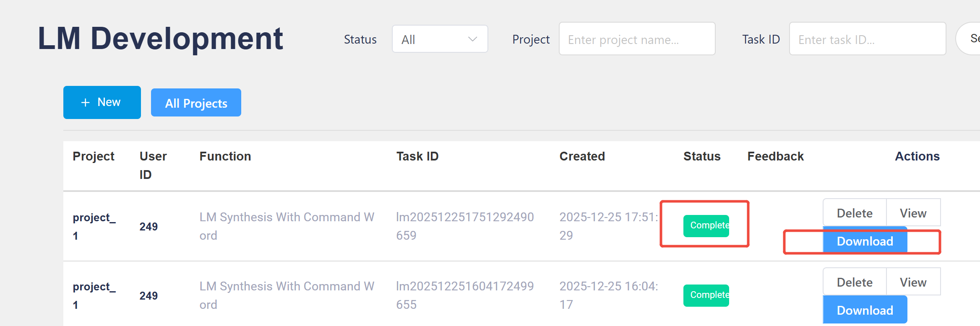The height and width of the screenshot is (326, 980).
Task: Expand the Status dropdown chevron
Action: pos(472,39)
